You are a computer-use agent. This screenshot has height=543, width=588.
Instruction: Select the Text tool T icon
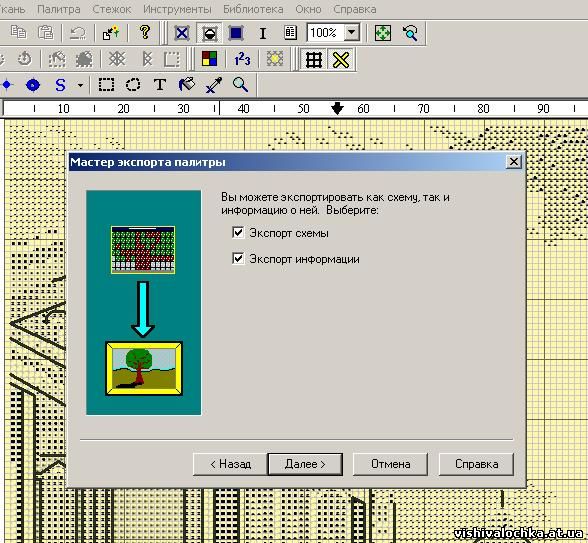click(160, 85)
